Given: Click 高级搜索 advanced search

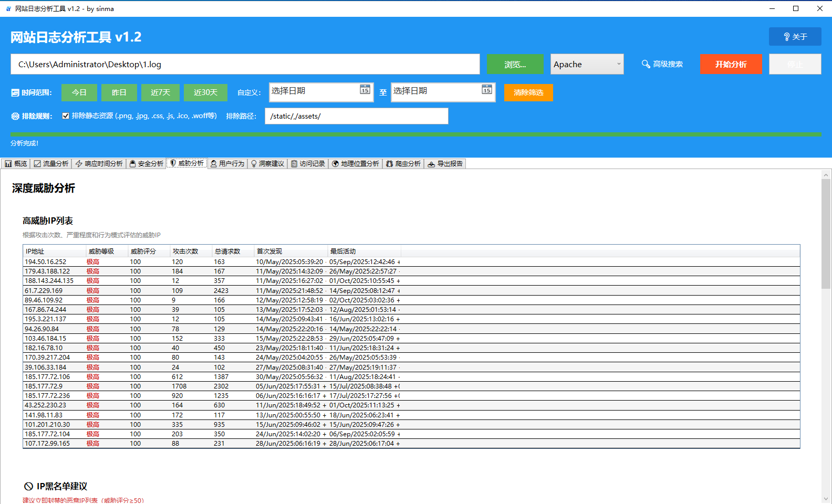Looking at the screenshot, I should (662, 64).
